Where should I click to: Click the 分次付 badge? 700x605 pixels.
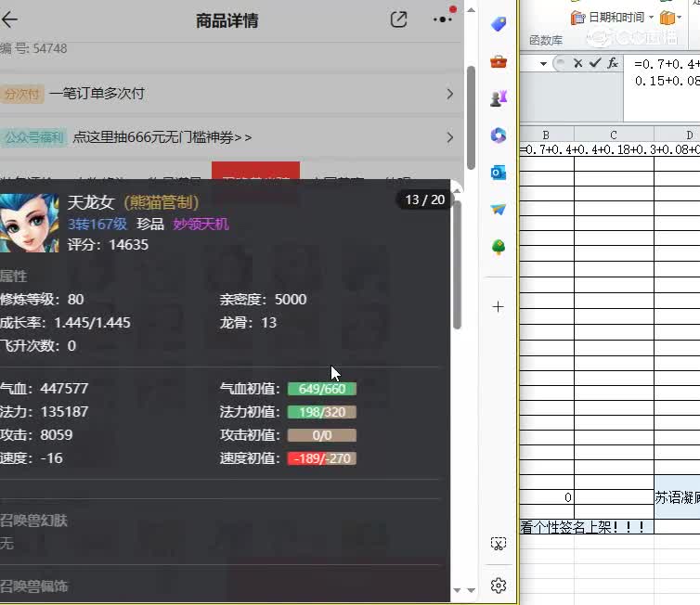(x=22, y=94)
